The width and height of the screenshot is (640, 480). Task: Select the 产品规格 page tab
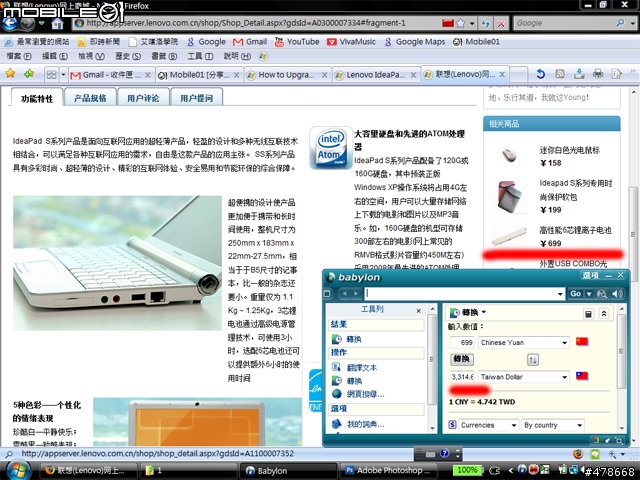click(x=90, y=98)
